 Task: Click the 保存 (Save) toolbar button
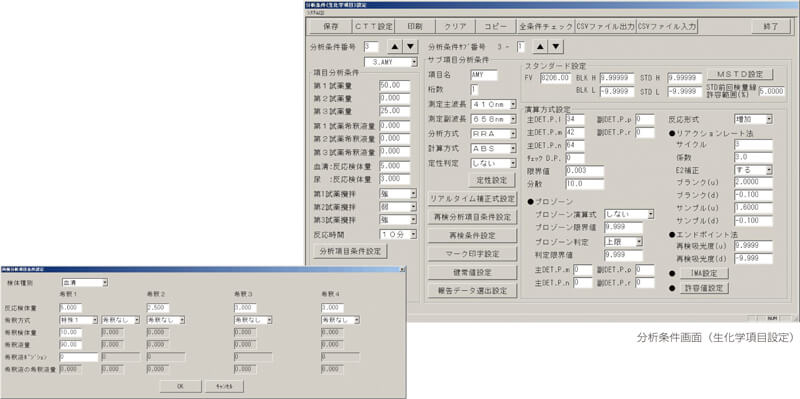[331, 27]
